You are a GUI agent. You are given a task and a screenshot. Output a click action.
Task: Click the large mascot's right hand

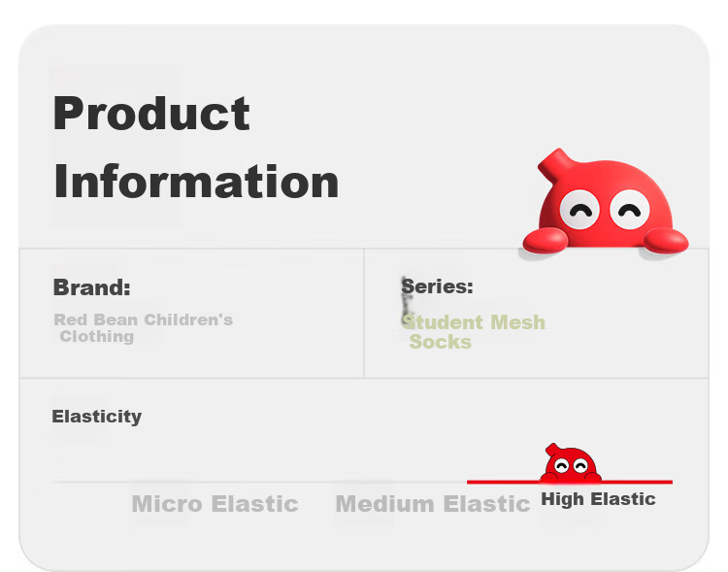666,240
